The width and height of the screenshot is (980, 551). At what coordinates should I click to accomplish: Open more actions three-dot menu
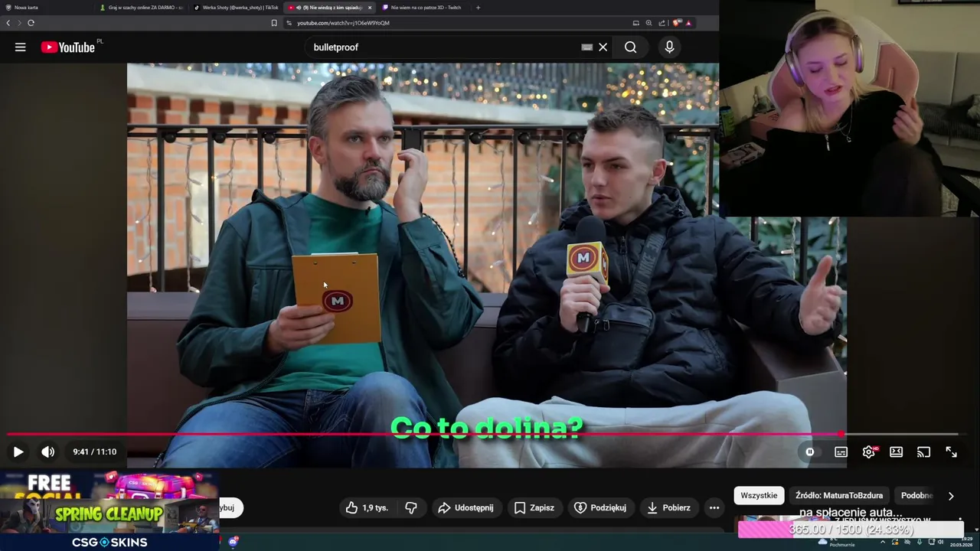point(714,507)
